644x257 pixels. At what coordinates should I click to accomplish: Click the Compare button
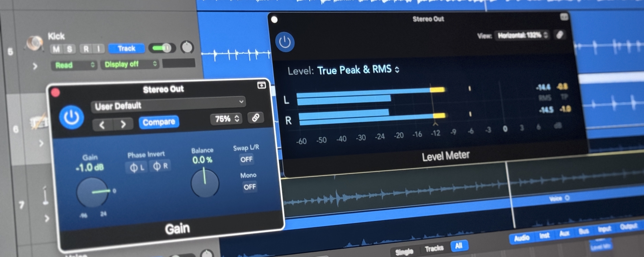pyautogui.click(x=159, y=122)
